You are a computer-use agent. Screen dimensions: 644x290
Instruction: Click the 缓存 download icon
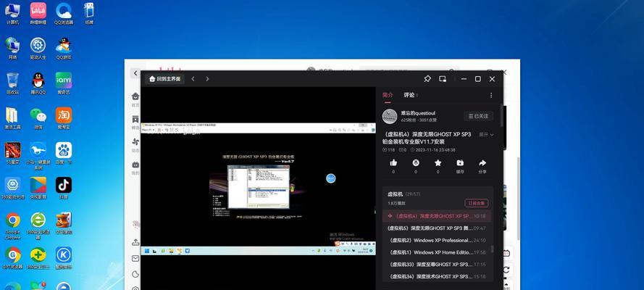460,163
